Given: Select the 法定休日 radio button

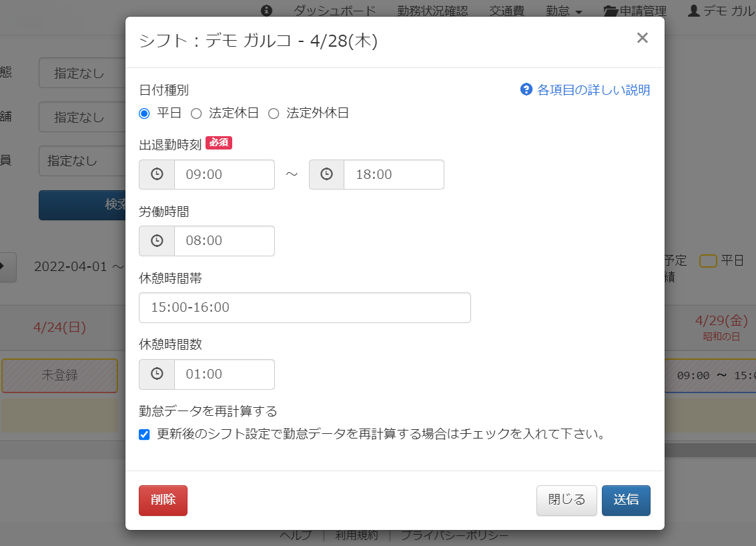Looking at the screenshot, I should click(196, 114).
